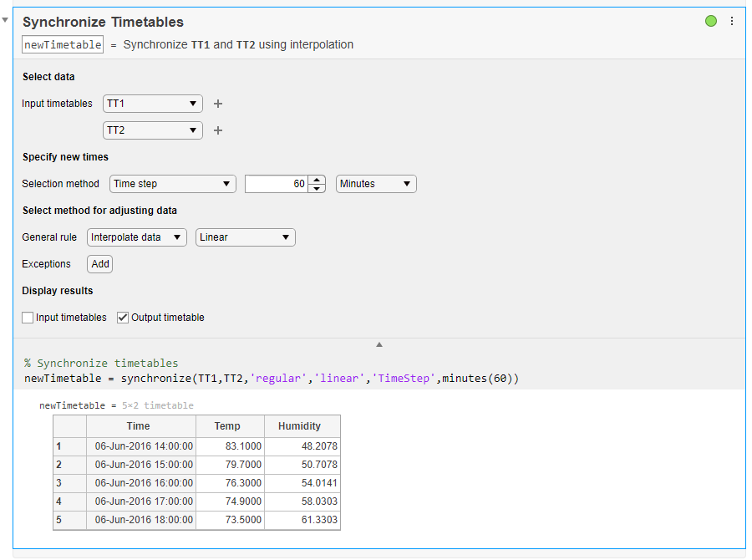Click plus icon next to TT2 dropdown
The height and width of the screenshot is (560, 752).
[218, 130]
